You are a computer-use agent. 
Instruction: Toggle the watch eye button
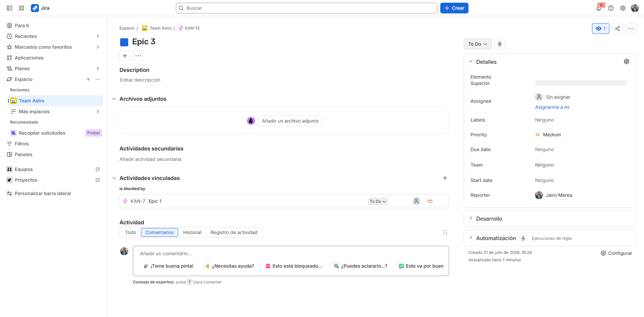pyautogui.click(x=601, y=29)
